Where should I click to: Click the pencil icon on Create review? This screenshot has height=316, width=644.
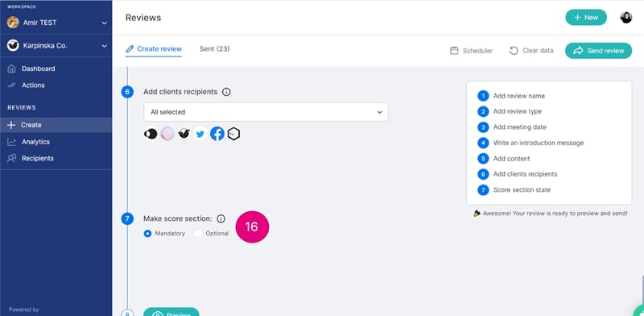(130, 49)
